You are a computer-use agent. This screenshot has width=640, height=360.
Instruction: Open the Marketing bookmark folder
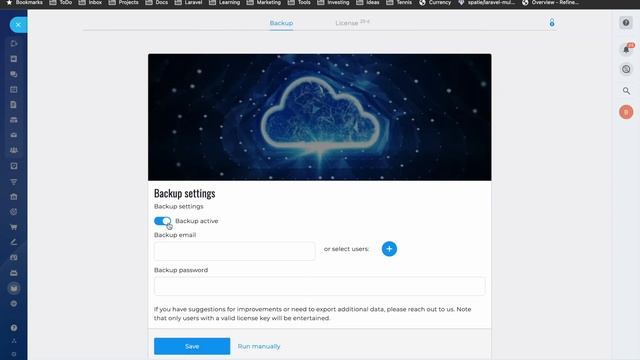pyautogui.click(x=264, y=2)
